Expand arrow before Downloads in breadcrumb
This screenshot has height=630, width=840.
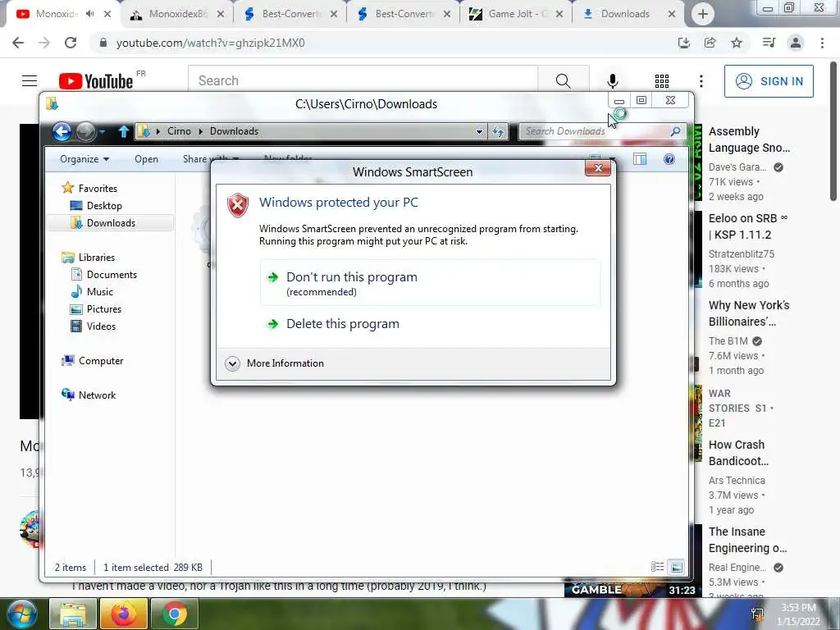[x=201, y=131]
